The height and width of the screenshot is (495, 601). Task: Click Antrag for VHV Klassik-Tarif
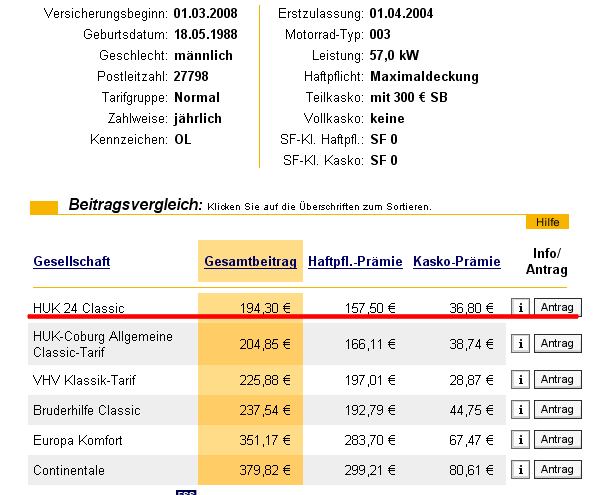[558, 380]
